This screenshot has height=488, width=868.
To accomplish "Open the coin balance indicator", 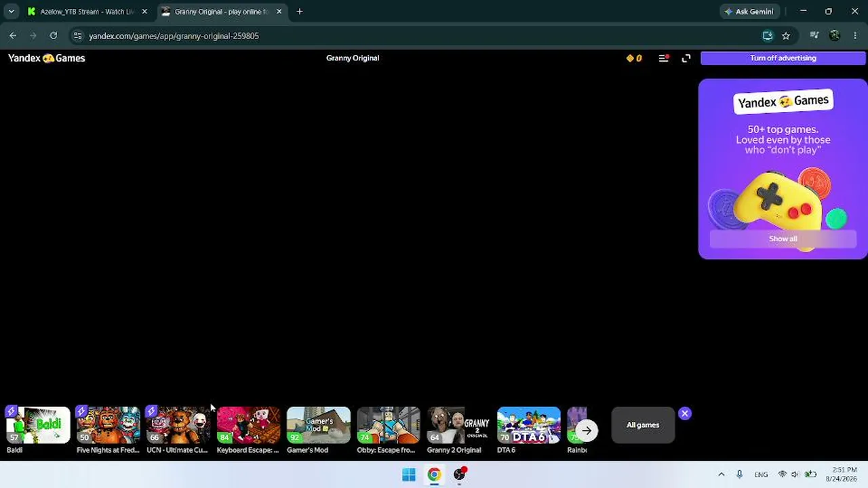I will (x=634, y=58).
